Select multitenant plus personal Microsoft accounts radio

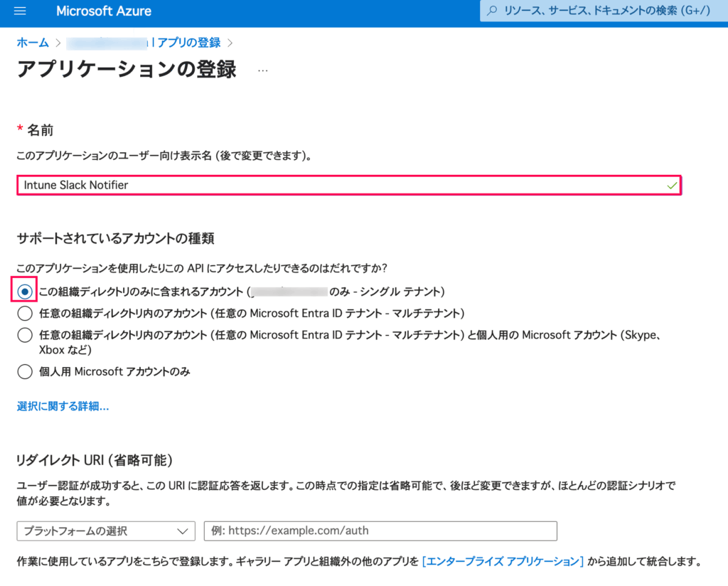coord(25,335)
